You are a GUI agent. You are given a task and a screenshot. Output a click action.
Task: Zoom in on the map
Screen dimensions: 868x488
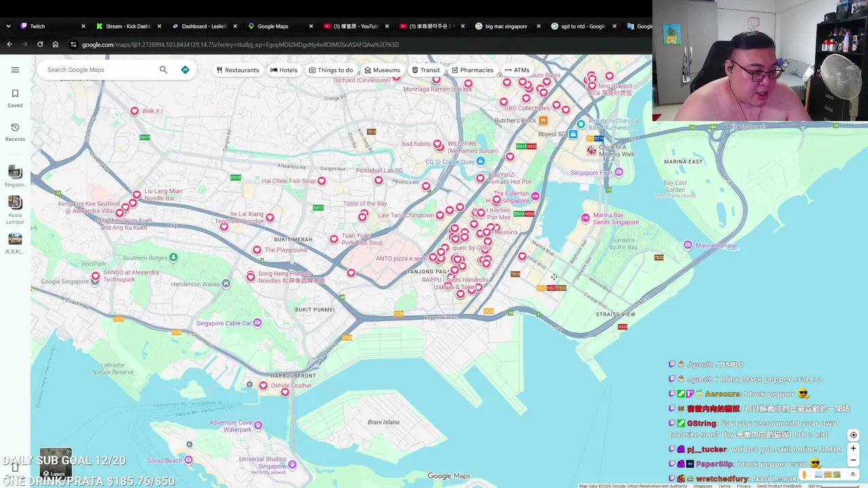click(x=853, y=448)
